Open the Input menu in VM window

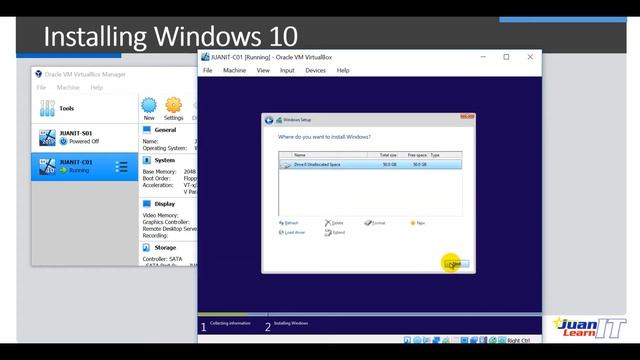287,70
